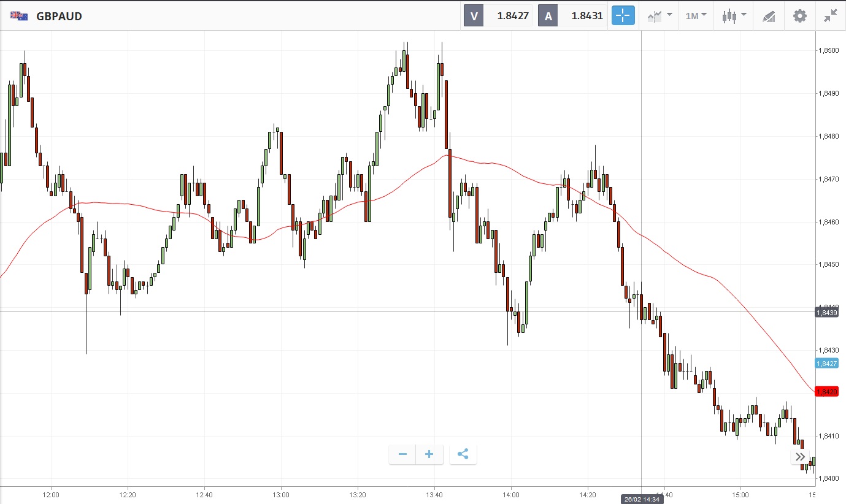Click the 1.8439 crosshair price label
Image resolution: width=846 pixels, height=504 pixels.
pyautogui.click(x=827, y=313)
